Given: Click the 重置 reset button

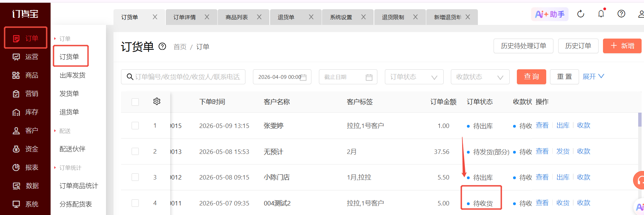Looking at the screenshot, I should (565, 76).
